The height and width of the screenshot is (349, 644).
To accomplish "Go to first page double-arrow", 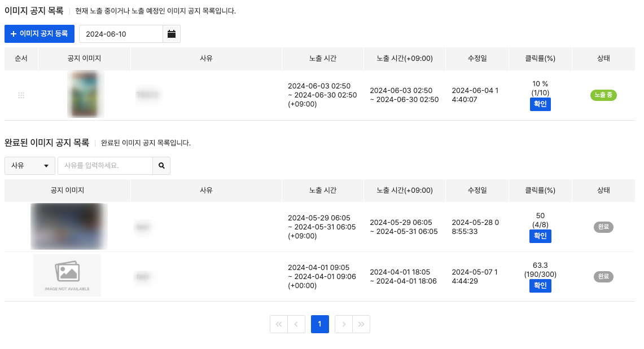I will 279,324.
